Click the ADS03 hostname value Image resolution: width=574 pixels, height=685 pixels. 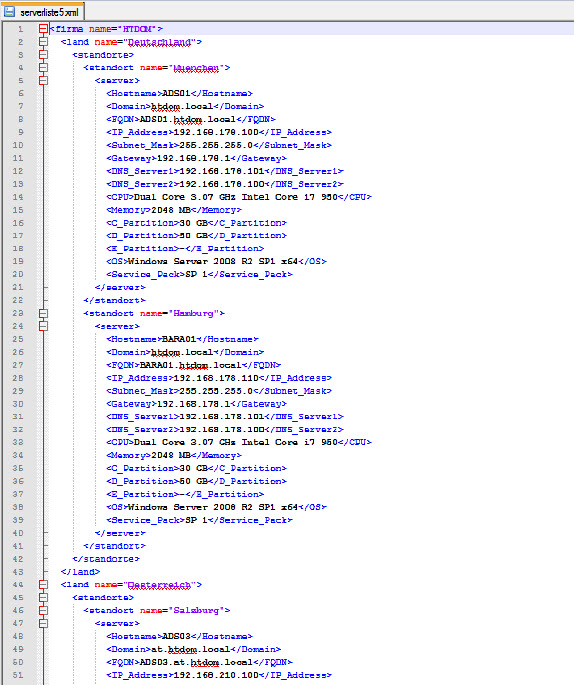coord(176,637)
